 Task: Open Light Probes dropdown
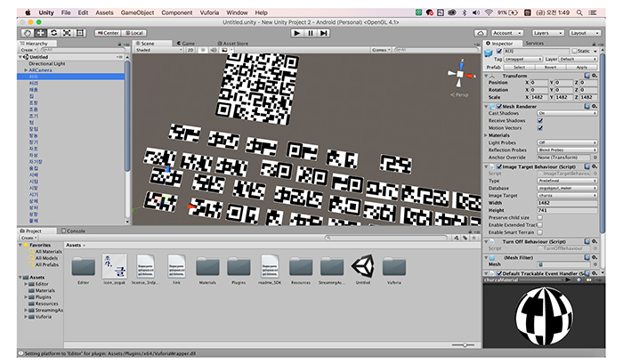coord(568,142)
